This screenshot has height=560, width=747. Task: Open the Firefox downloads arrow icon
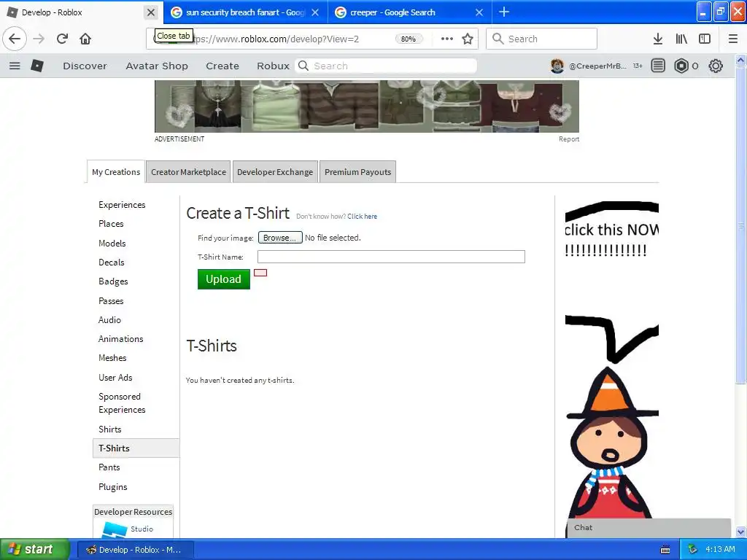click(x=658, y=39)
